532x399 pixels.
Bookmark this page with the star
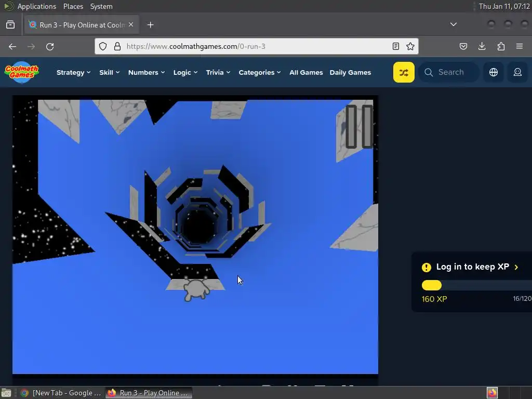pos(410,46)
